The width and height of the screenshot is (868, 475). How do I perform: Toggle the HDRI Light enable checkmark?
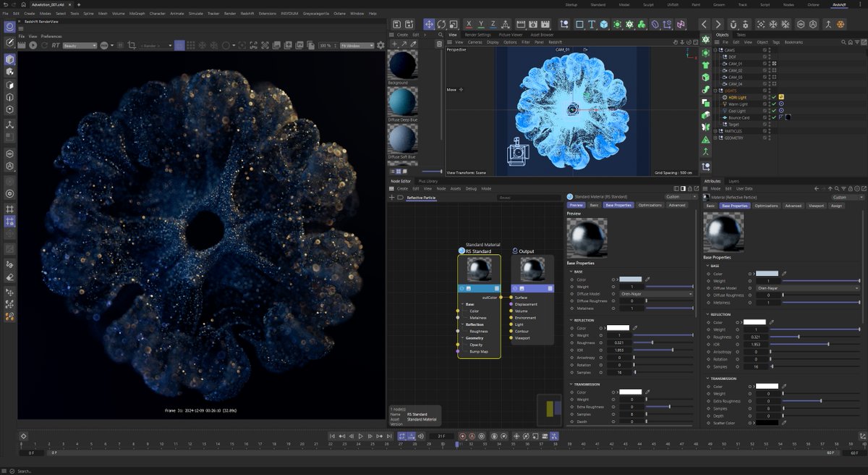[773, 97]
